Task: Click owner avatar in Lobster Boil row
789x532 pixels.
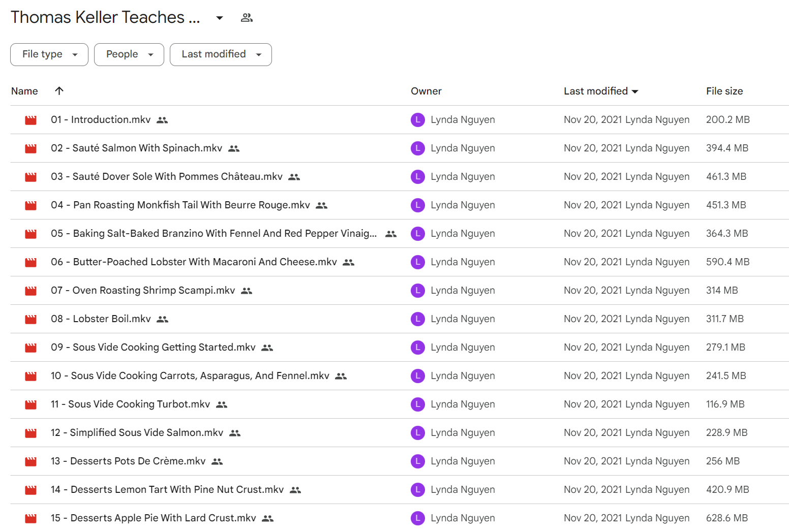Action: click(x=417, y=319)
